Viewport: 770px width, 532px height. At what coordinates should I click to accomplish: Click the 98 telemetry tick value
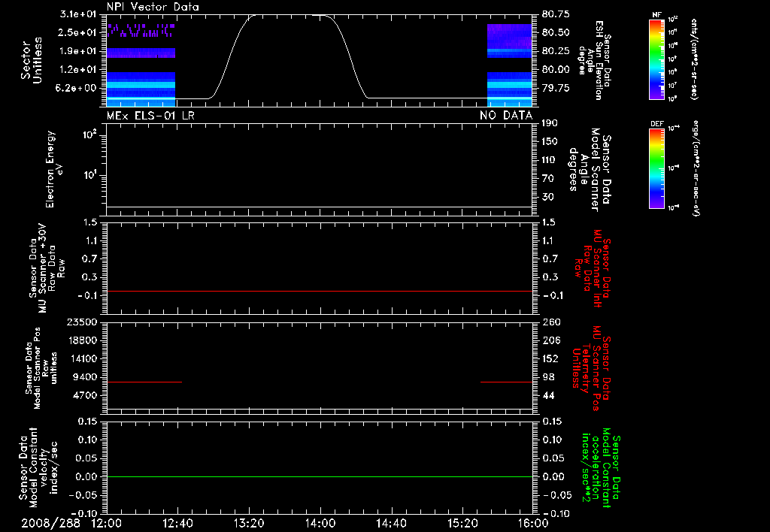point(548,377)
